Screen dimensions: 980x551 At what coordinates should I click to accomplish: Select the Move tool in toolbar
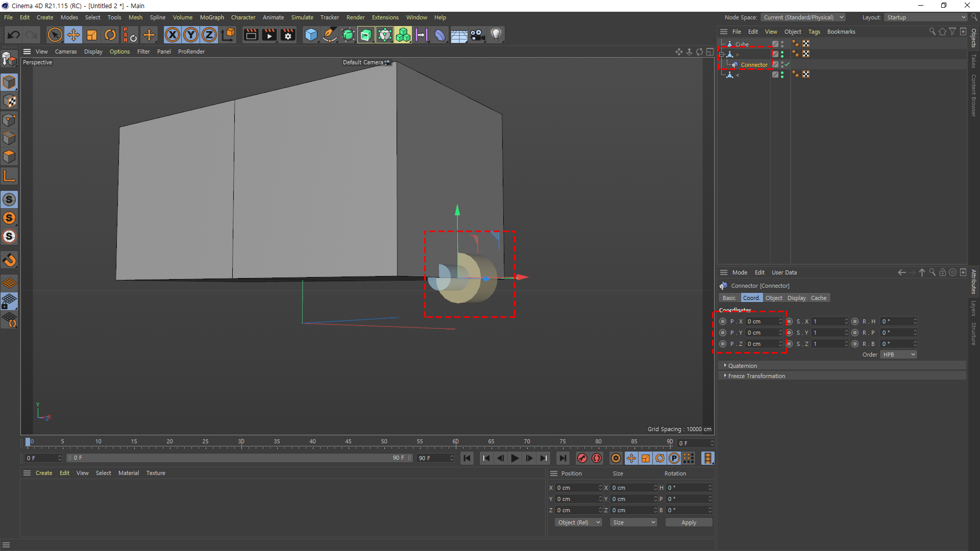pyautogui.click(x=73, y=35)
